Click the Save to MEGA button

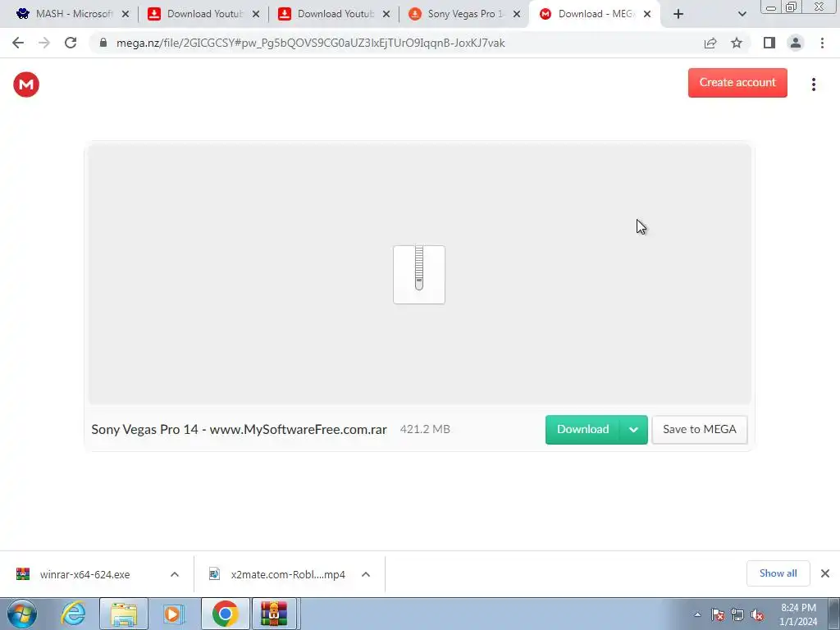(x=699, y=429)
